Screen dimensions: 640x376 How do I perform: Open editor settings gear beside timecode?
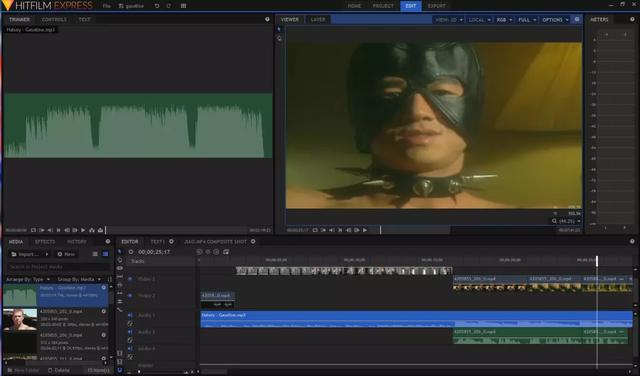(131, 252)
